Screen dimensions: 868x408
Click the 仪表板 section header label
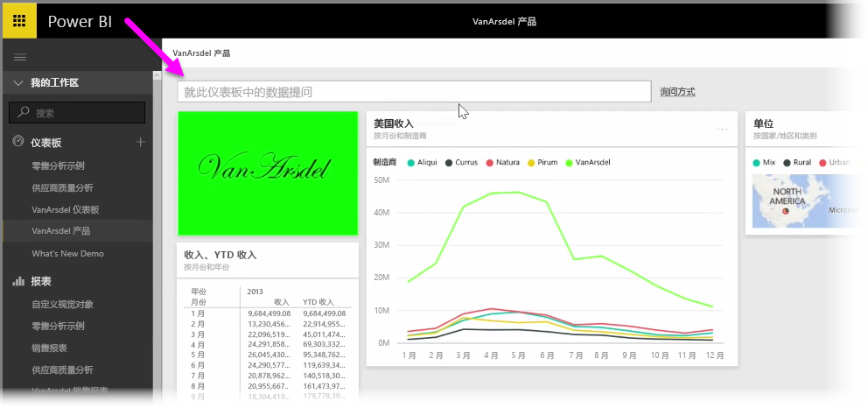pos(46,143)
